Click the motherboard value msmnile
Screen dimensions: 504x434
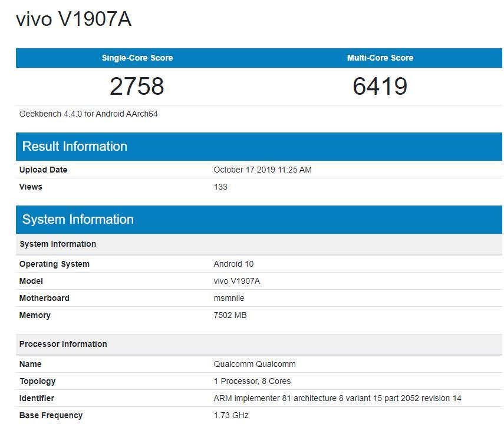(x=229, y=298)
